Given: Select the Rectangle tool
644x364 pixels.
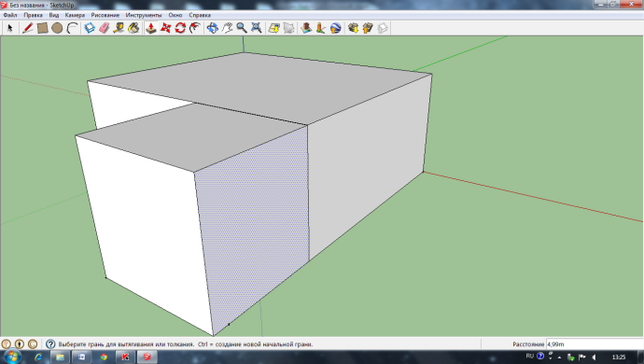Looking at the screenshot, I should pyautogui.click(x=42, y=28).
